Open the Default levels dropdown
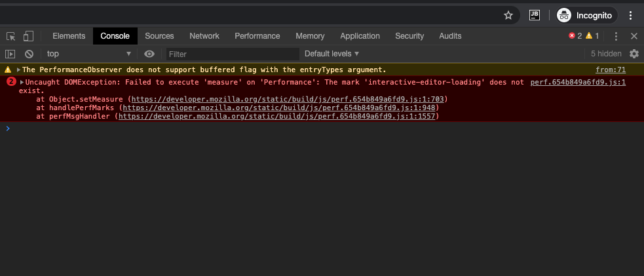The image size is (644, 276). [332, 54]
